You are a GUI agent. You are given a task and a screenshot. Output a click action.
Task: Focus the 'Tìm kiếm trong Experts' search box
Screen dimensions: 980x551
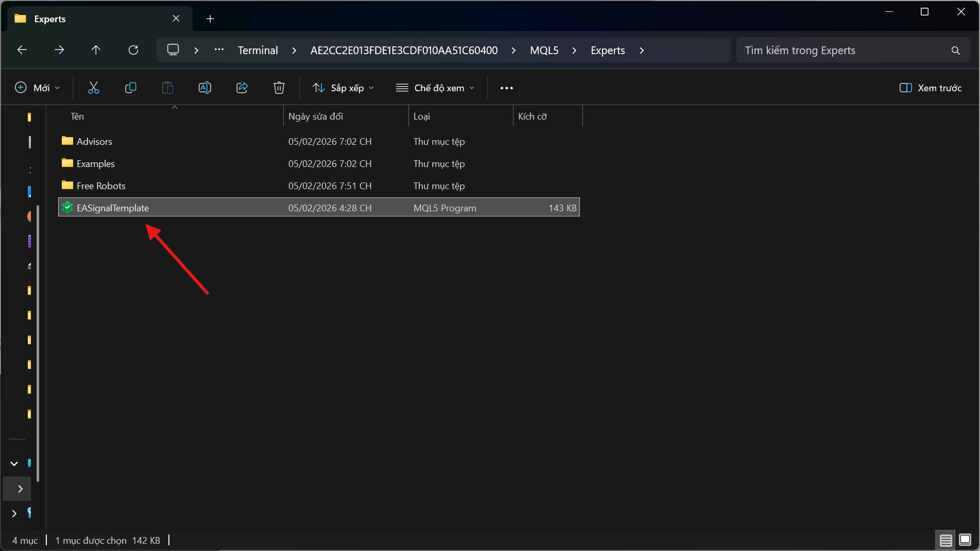click(x=853, y=50)
